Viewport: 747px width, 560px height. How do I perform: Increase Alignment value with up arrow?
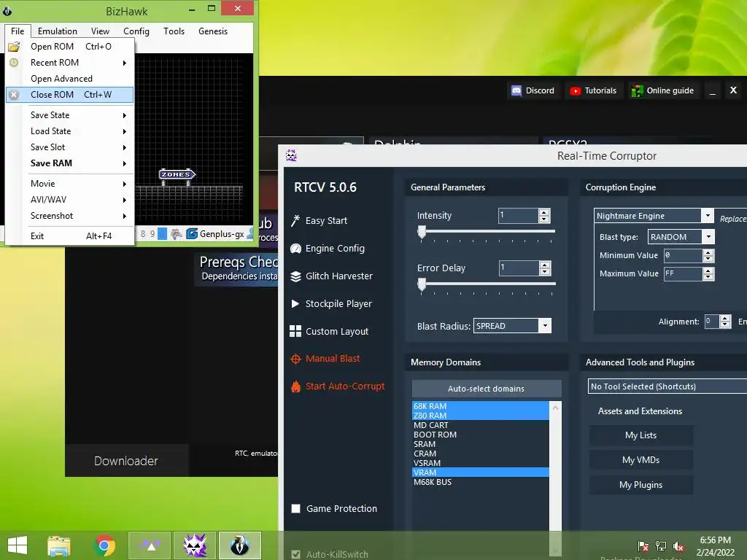725,318
